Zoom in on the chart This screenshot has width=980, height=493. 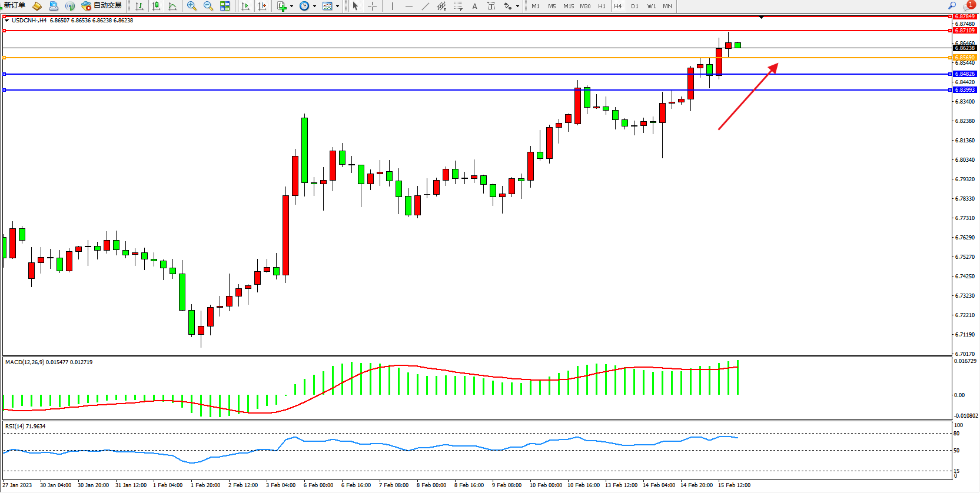tap(192, 6)
